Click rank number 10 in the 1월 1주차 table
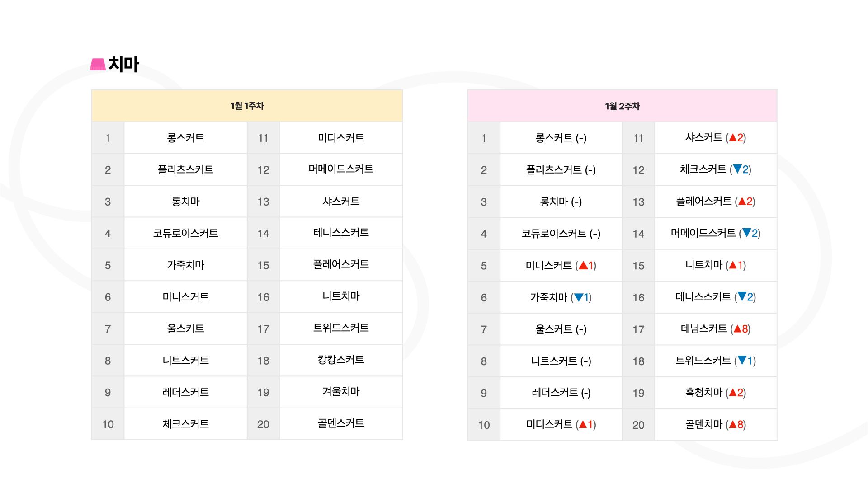Image resolution: width=868 pixels, height=488 pixels. pyautogui.click(x=108, y=424)
